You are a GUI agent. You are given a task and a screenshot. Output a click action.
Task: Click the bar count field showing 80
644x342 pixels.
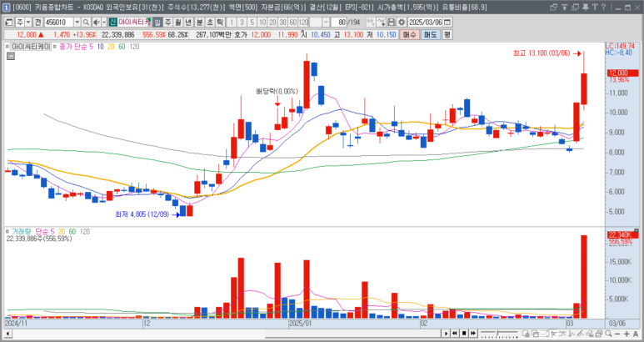(x=339, y=23)
